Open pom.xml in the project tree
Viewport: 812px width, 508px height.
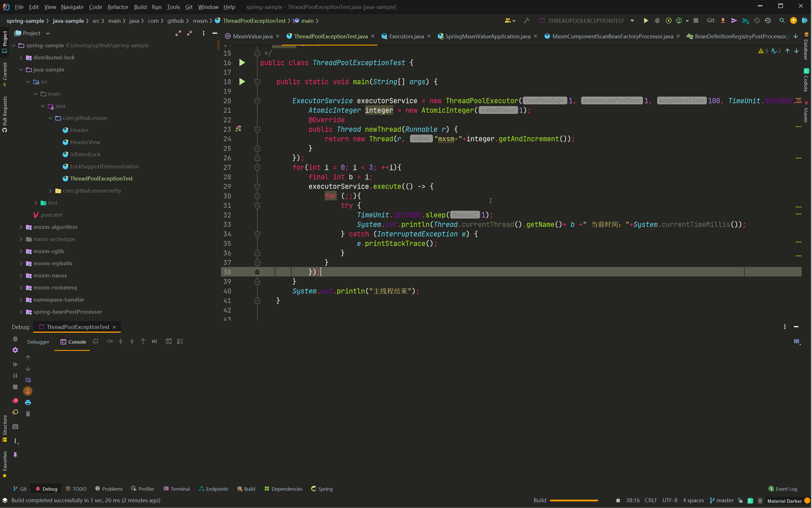coord(51,215)
